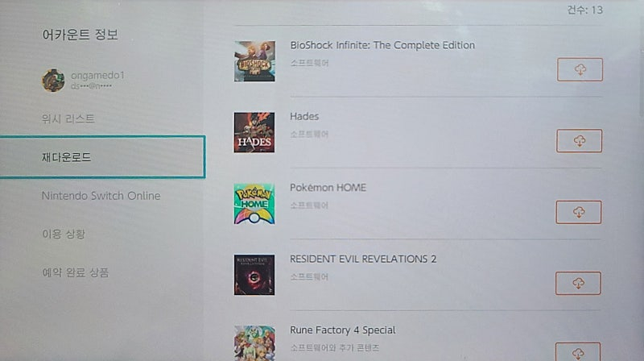The width and height of the screenshot is (644, 361).
Task: Download Rune Factory 4 Special cloud icon
Action: pos(578,352)
